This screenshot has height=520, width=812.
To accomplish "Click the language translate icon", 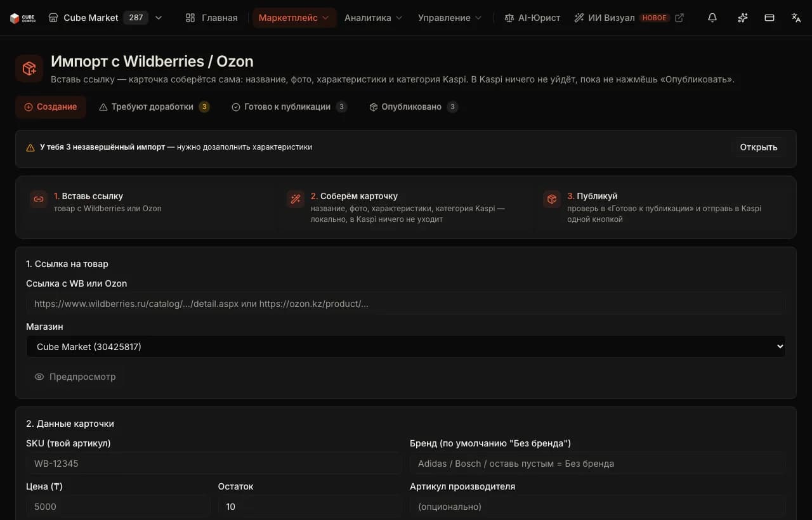I will coord(796,18).
